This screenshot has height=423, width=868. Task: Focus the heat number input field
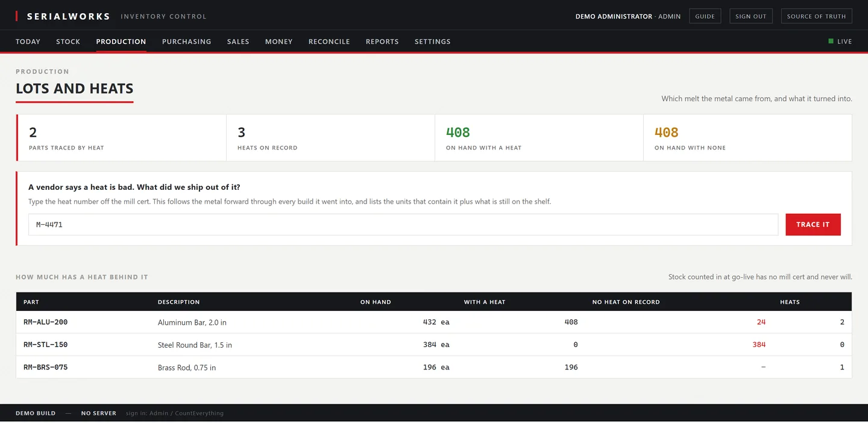(403, 225)
